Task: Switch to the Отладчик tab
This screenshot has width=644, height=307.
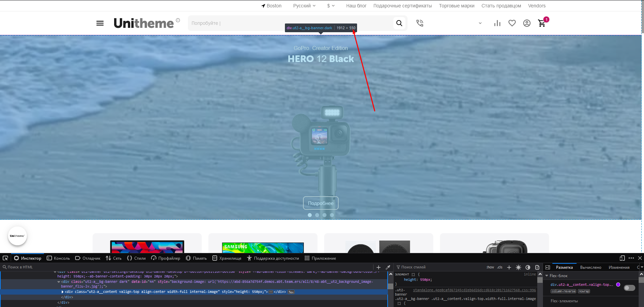Action: coord(88,258)
